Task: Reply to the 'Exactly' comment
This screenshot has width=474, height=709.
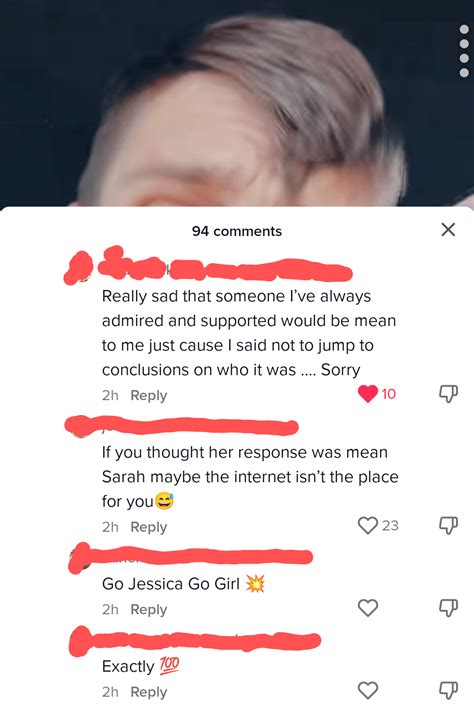Action: point(149,692)
